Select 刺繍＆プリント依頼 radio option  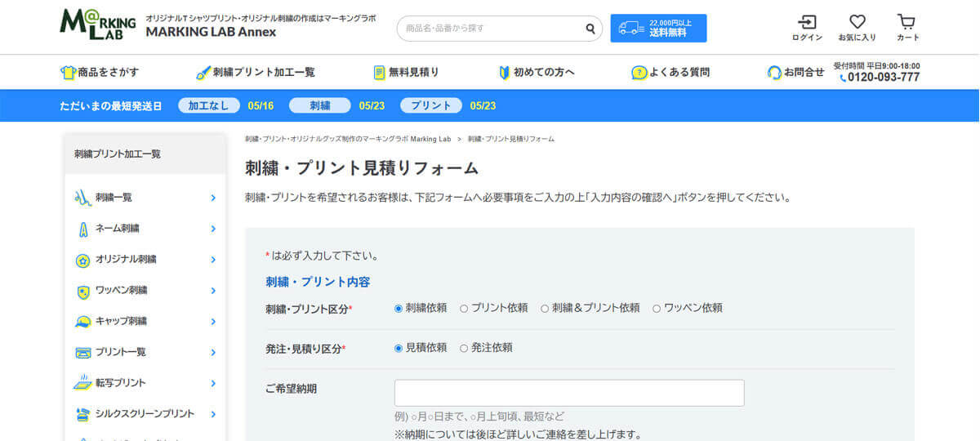545,309
